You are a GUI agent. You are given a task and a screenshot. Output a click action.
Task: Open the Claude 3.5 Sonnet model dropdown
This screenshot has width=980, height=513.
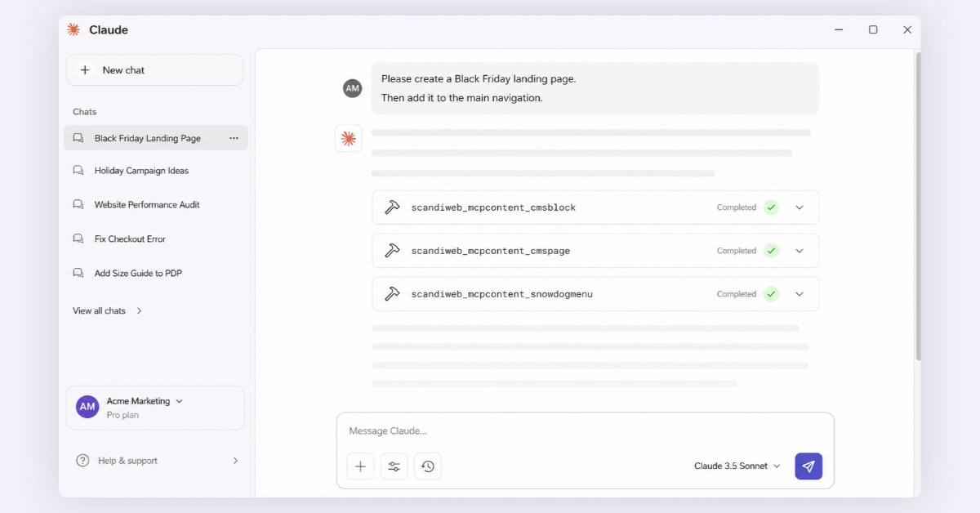pyautogui.click(x=737, y=466)
